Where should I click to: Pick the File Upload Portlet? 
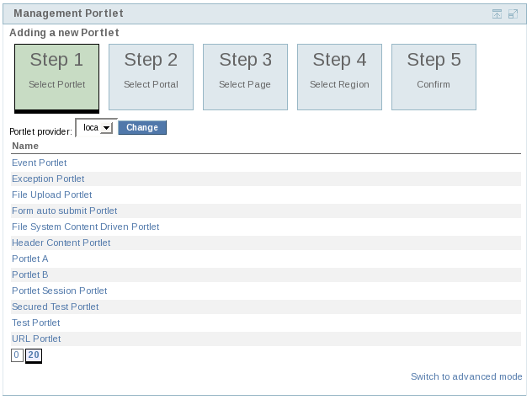51,195
